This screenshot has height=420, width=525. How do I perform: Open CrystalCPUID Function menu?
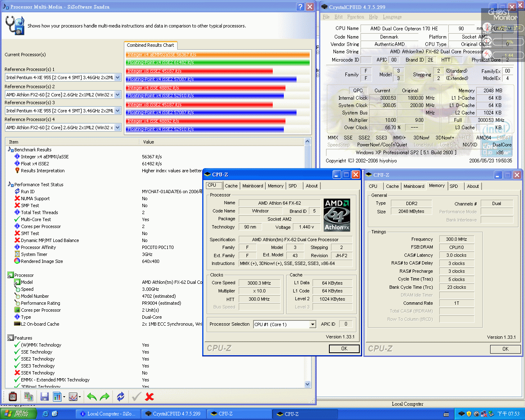pyautogui.click(x=356, y=17)
